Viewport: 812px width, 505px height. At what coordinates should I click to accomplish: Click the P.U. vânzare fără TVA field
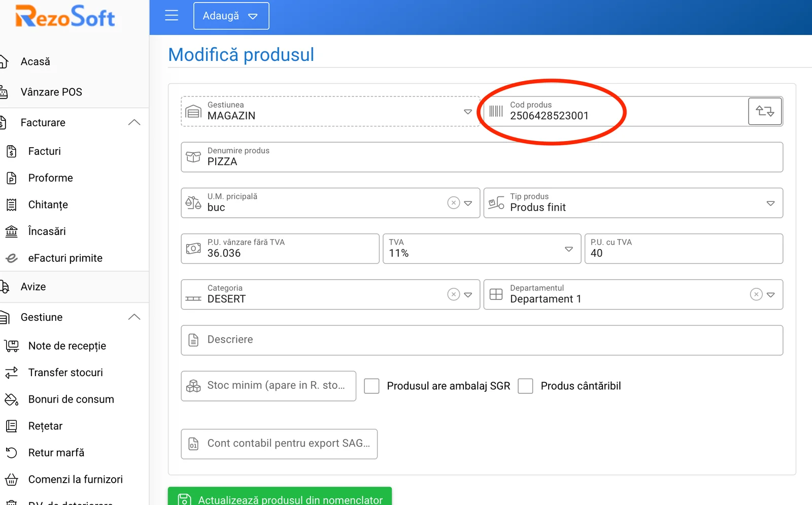click(280, 249)
